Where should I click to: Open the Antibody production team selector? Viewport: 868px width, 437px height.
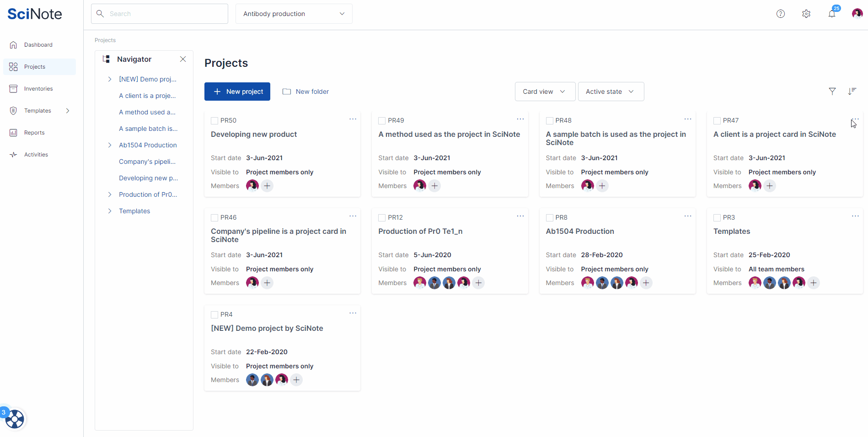point(294,14)
